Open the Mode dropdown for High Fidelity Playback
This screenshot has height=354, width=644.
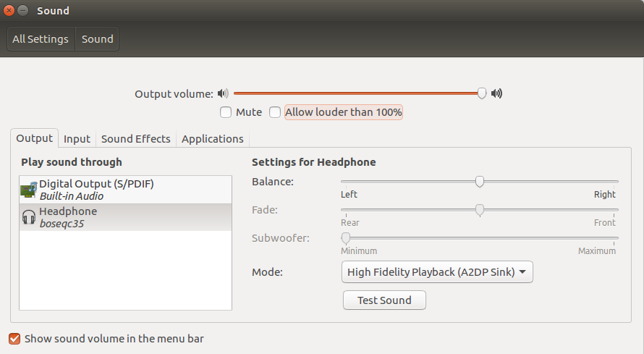(437, 272)
